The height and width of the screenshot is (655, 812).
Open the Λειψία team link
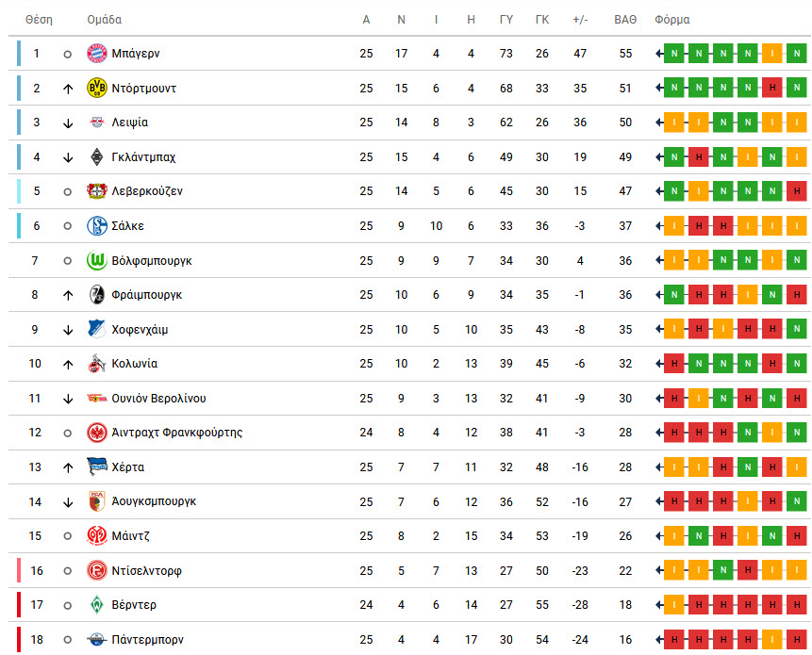[130, 123]
